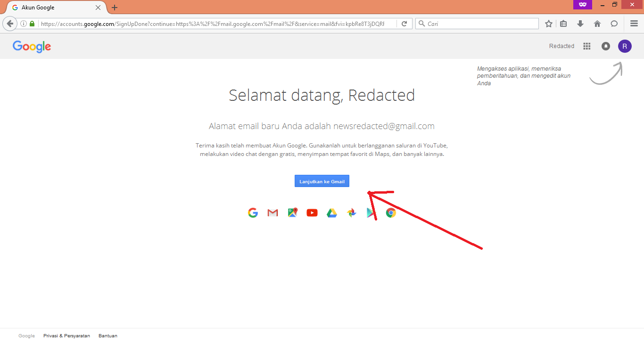Open the Privasi & Persyaratan footer link

coord(66,336)
